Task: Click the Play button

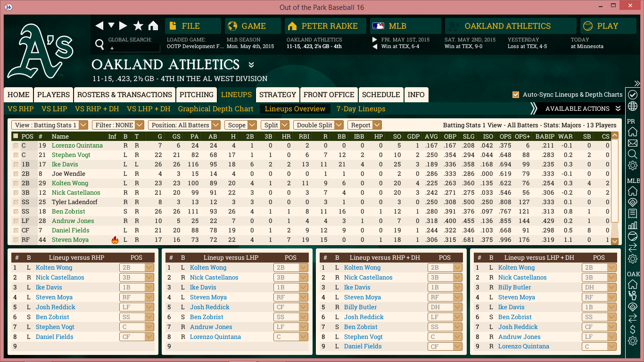Action: 607,26
